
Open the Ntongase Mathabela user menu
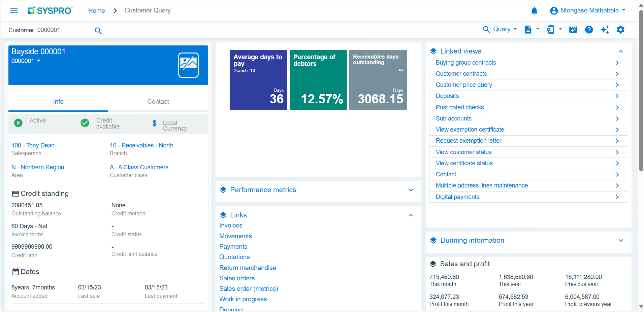click(587, 10)
